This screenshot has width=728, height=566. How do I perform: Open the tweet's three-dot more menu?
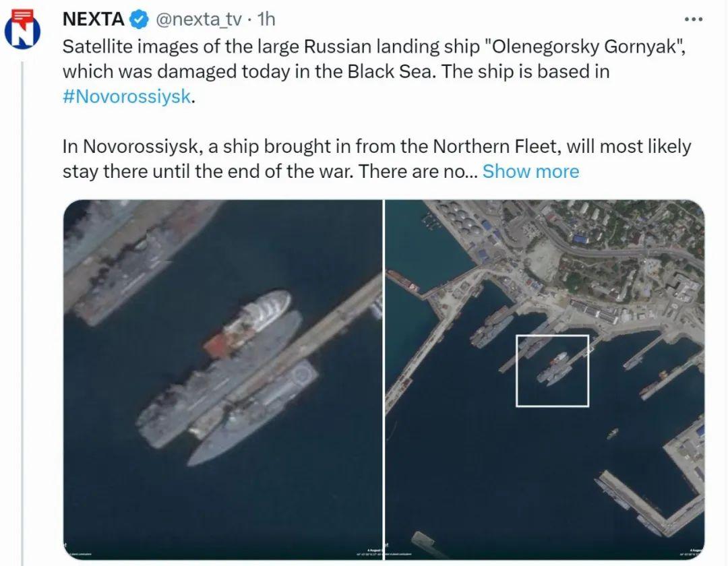click(694, 19)
